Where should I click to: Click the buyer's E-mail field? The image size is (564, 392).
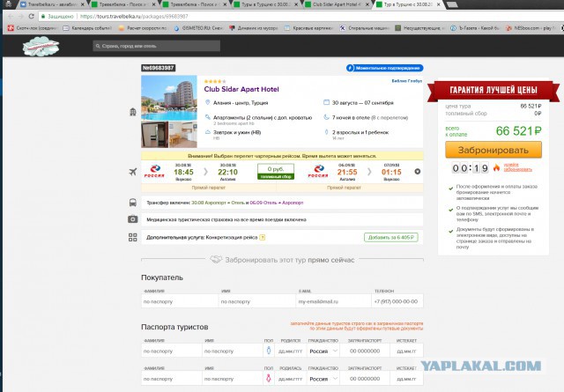point(333,301)
